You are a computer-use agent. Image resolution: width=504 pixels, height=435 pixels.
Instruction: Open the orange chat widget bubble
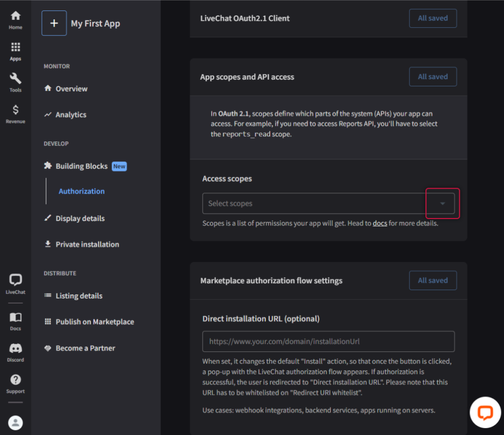(x=485, y=413)
